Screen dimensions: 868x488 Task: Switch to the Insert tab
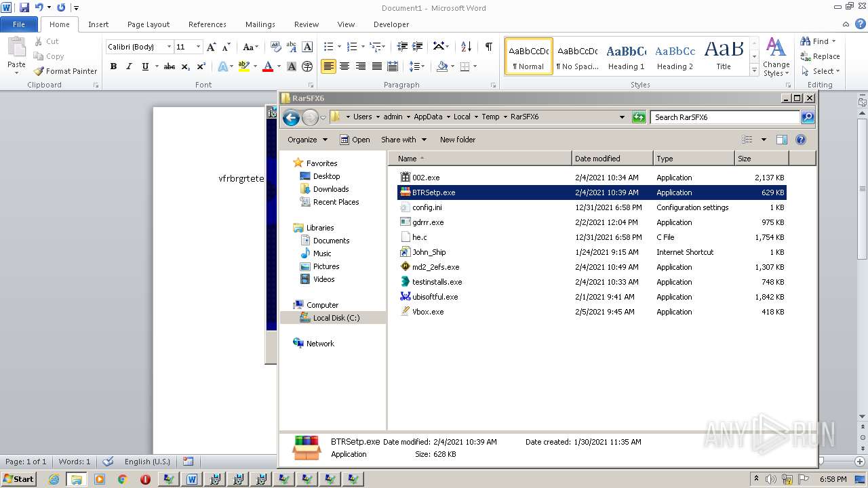[x=98, y=24]
